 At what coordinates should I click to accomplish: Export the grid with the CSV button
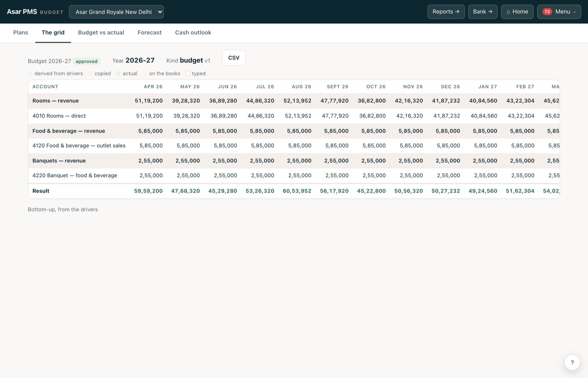(234, 58)
